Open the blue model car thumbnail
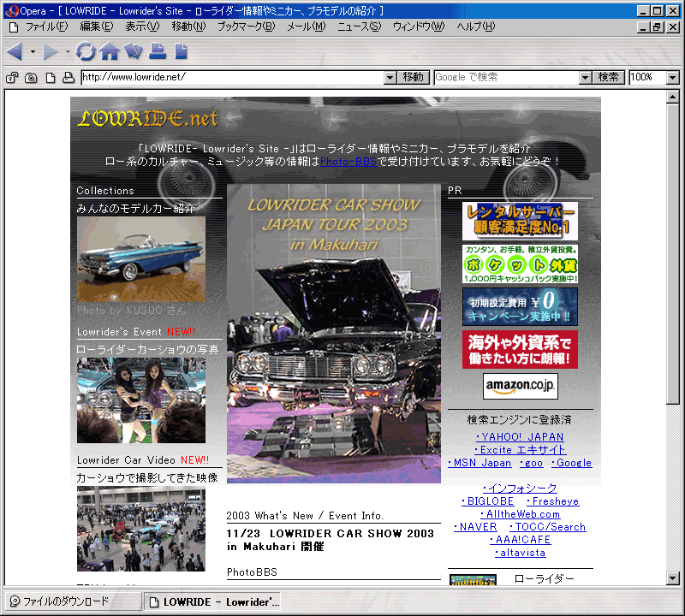 click(x=141, y=259)
